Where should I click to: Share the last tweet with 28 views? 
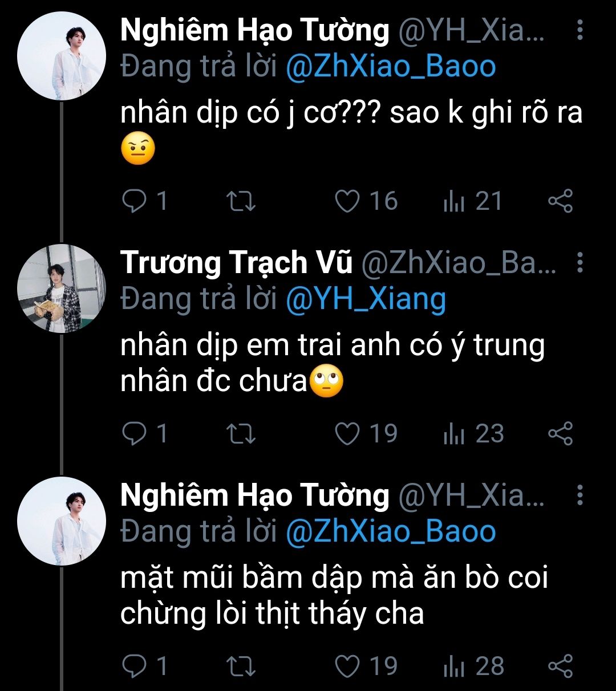click(x=560, y=666)
